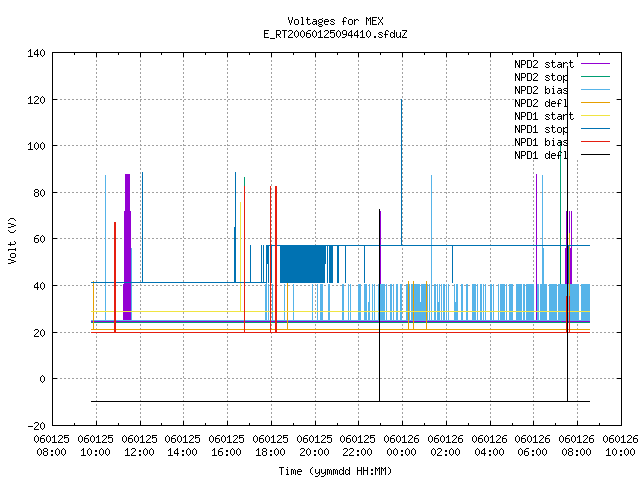Click the purple NPD2 start legend line

[596, 64]
